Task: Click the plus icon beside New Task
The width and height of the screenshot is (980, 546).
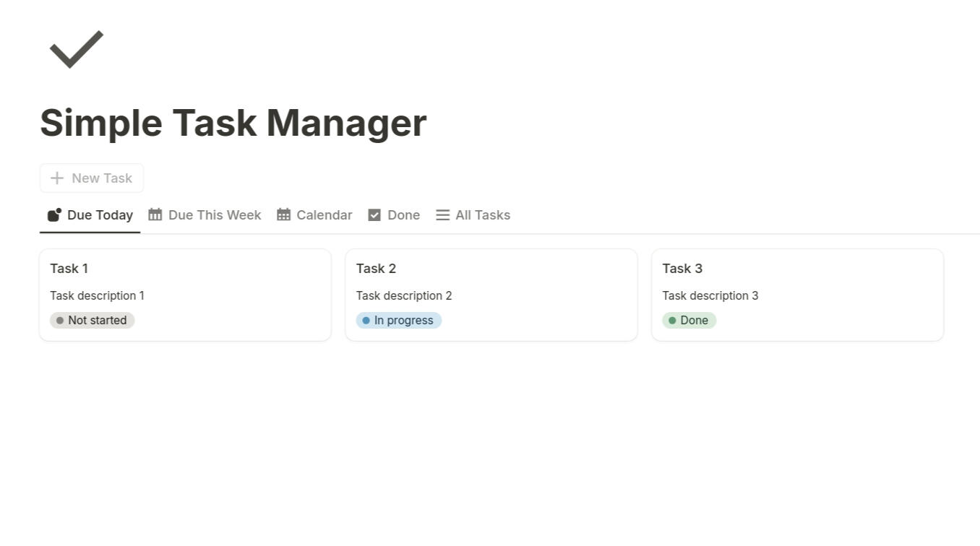Action: tap(57, 178)
